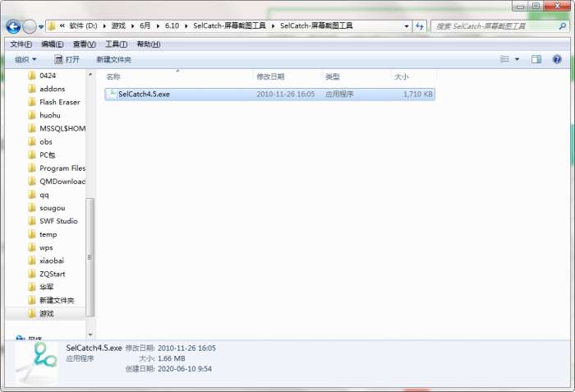575x392 pixels.
Task: Select the 新建文件夹 folder in tree
Action: 57,300
